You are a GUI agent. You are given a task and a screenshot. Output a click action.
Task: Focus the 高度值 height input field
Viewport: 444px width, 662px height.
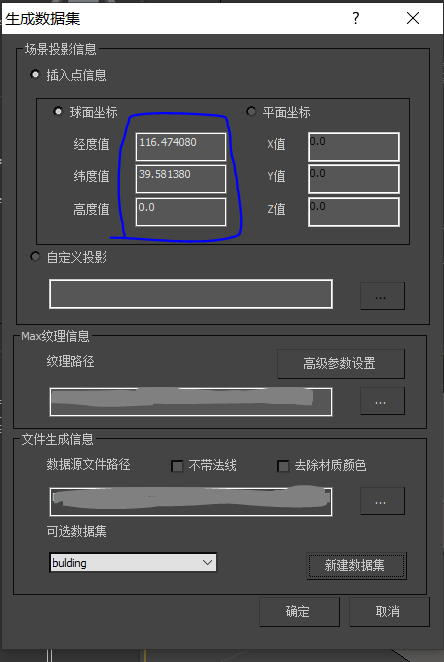click(181, 212)
